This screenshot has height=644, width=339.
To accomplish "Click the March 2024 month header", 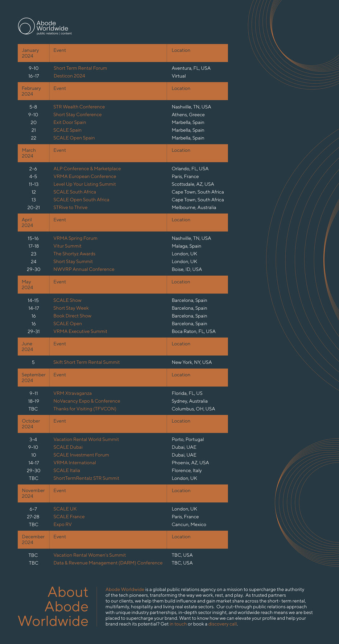I will pyautogui.click(x=29, y=153).
